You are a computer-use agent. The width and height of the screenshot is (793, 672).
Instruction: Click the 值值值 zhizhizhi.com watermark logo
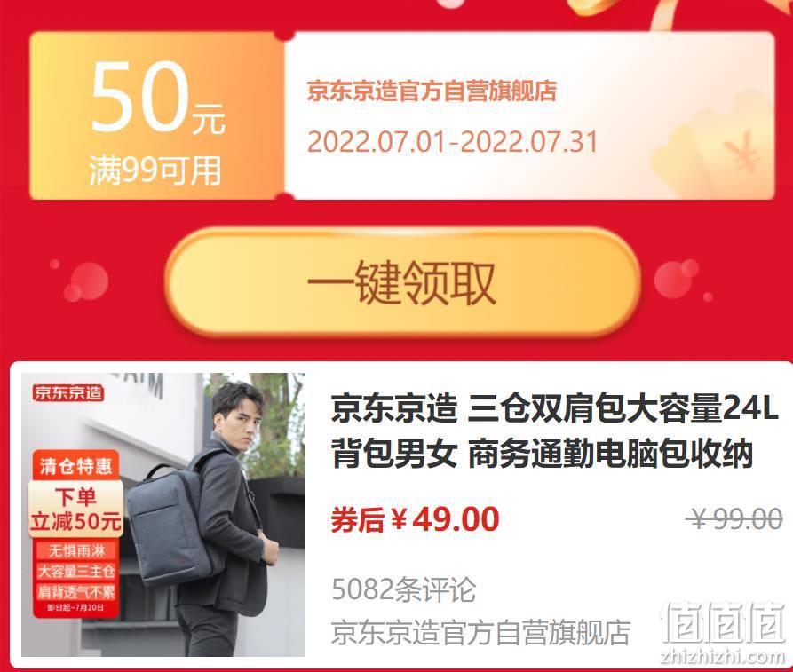723,632
